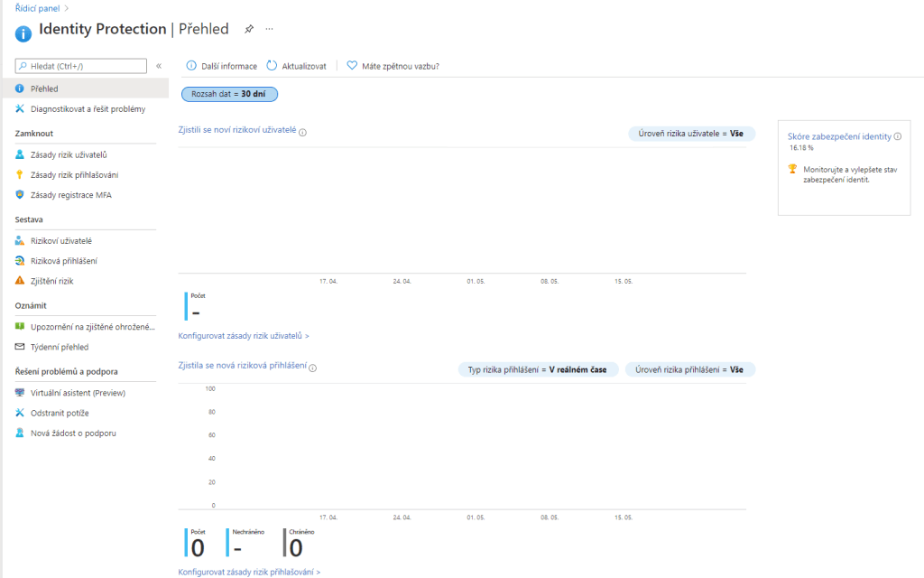Open Úroveň rizika uživatele filter
This screenshot has height=578, width=924.
click(691, 134)
